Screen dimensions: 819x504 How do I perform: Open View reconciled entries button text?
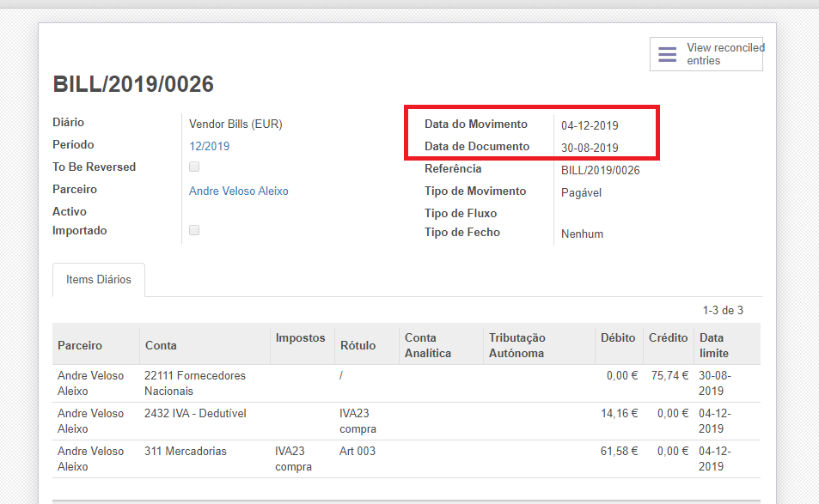[724, 54]
